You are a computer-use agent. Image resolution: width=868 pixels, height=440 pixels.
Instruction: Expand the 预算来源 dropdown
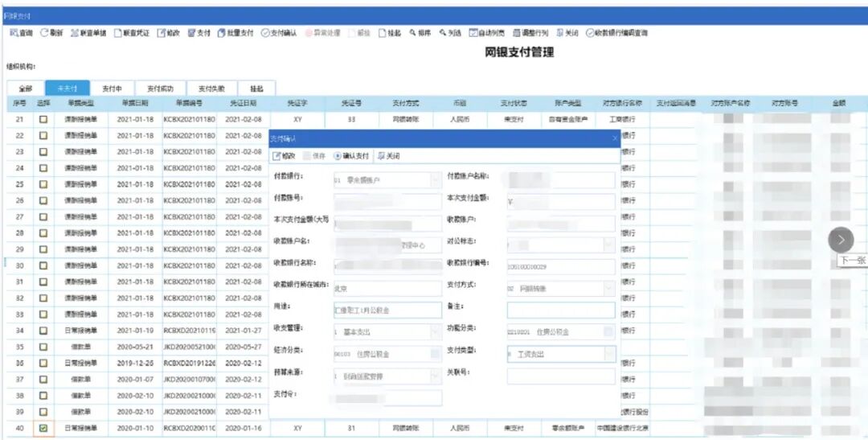[436, 376]
